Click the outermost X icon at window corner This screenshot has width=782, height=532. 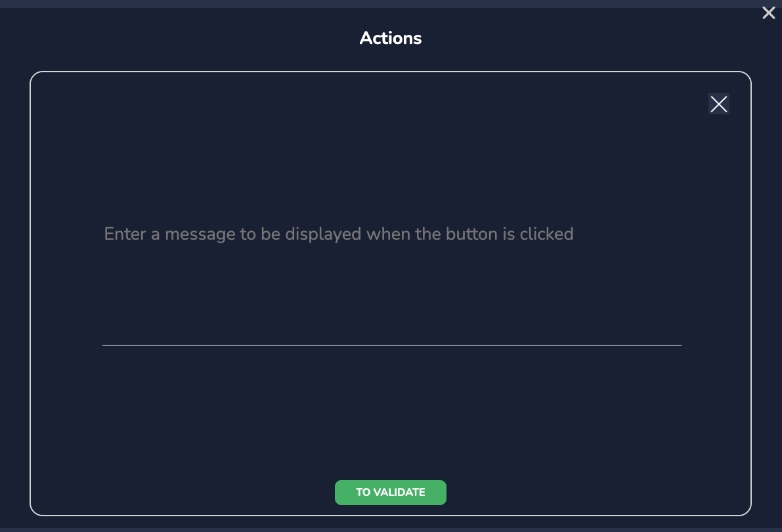click(768, 13)
